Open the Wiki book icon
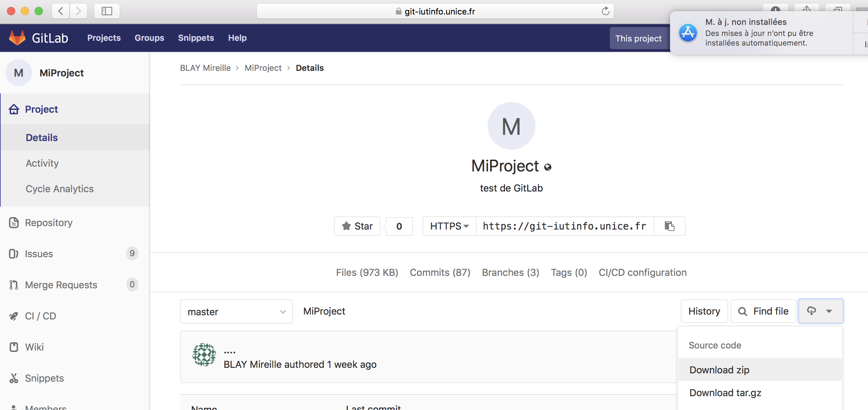 point(14,347)
